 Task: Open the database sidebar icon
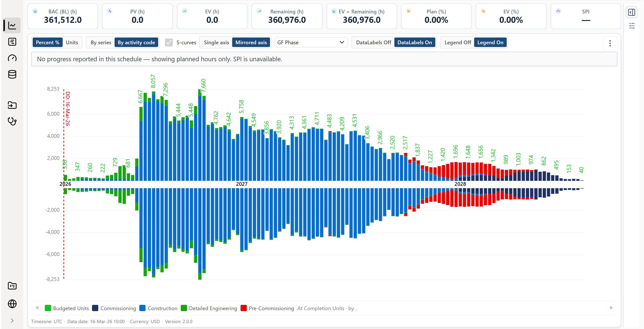[12, 74]
